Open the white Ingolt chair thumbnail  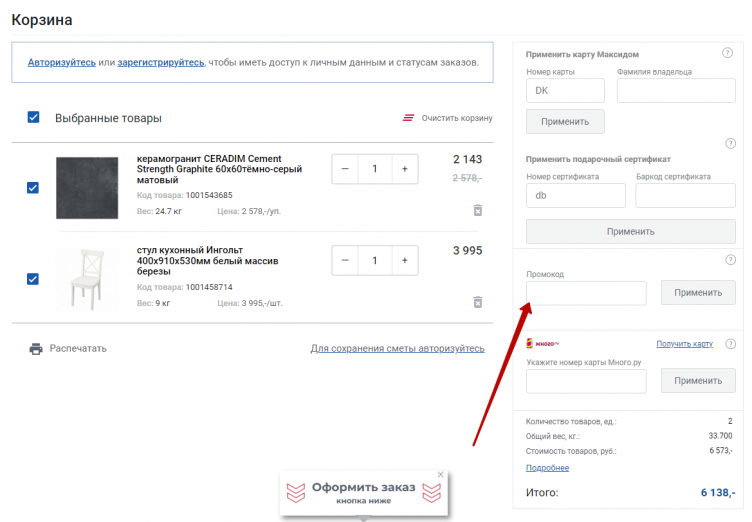(87, 279)
